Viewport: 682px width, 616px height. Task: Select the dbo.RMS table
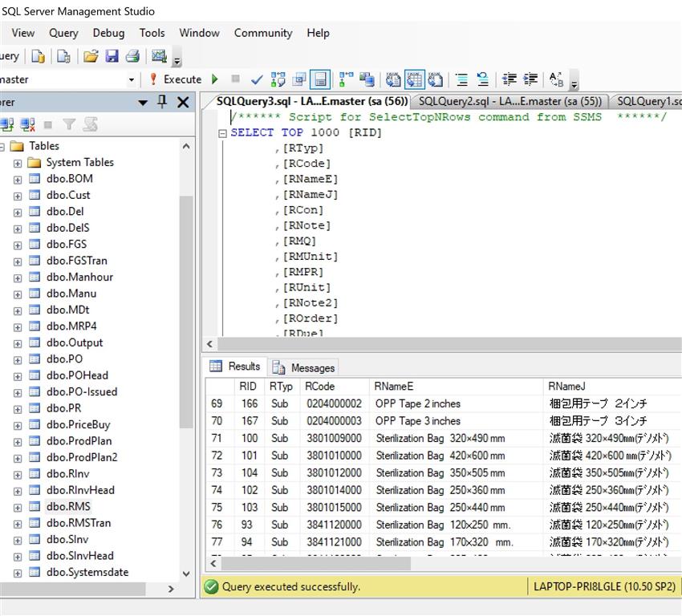pyautogui.click(x=68, y=506)
